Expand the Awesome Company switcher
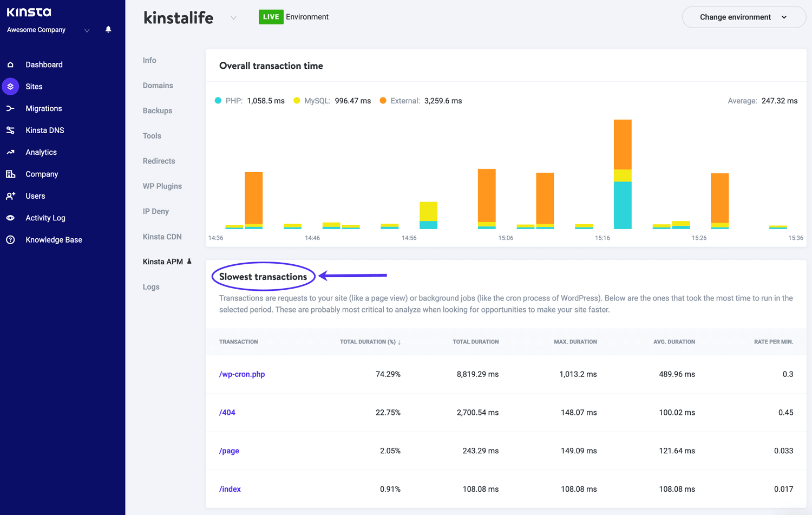The image size is (812, 515). tap(87, 30)
